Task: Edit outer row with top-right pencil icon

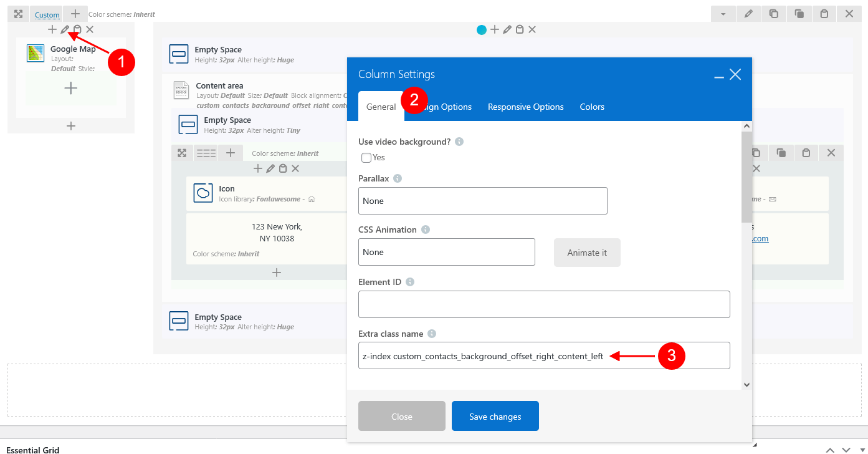Action: 748,14
